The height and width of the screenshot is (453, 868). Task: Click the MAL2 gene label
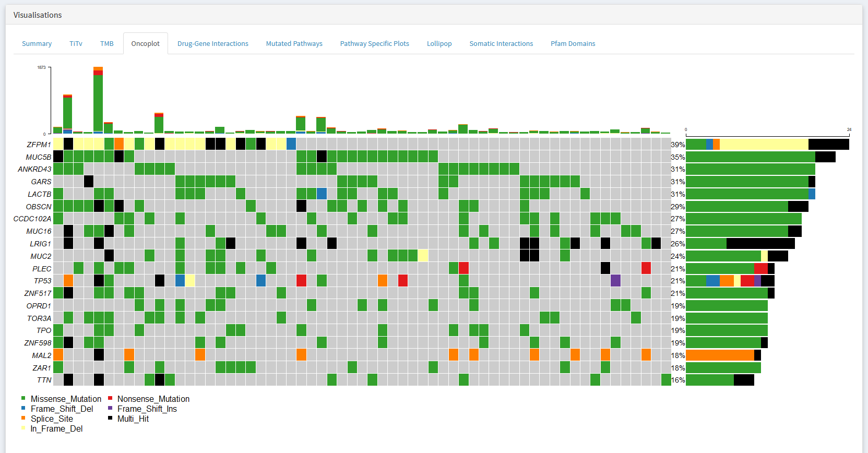[x=42, y=355]
